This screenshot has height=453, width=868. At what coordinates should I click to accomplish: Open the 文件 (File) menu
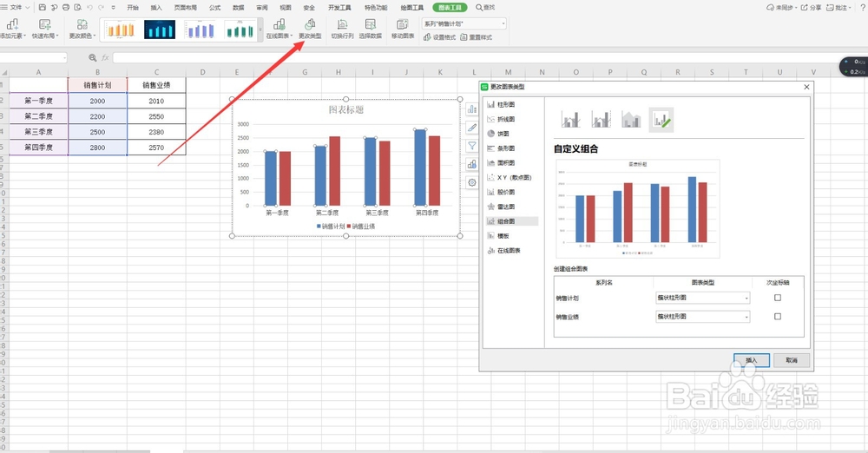(x=16, y=8)
